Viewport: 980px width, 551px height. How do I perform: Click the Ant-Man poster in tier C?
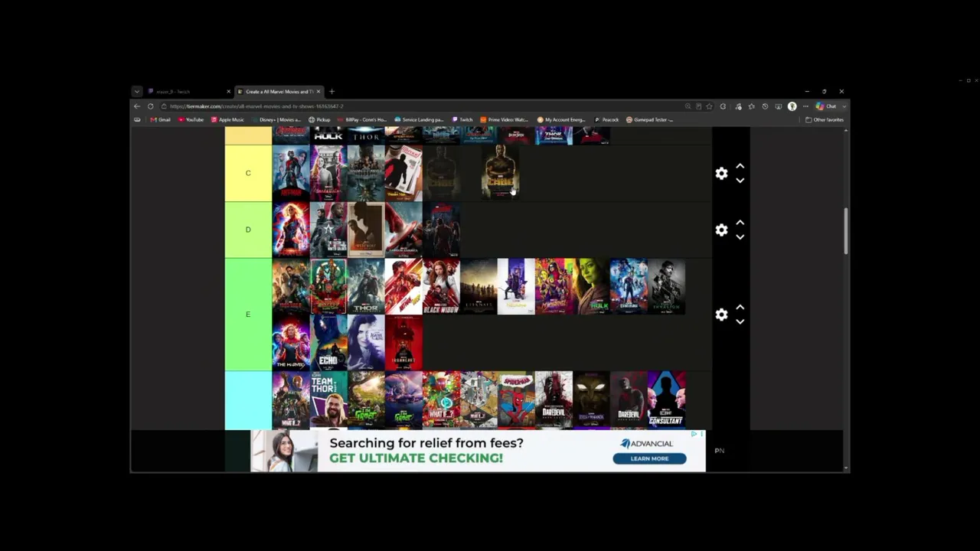[291, 173]
